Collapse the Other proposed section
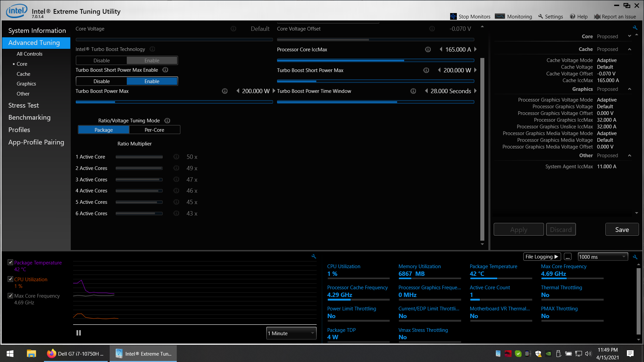644x362 pixels. (x=630, y=156)
